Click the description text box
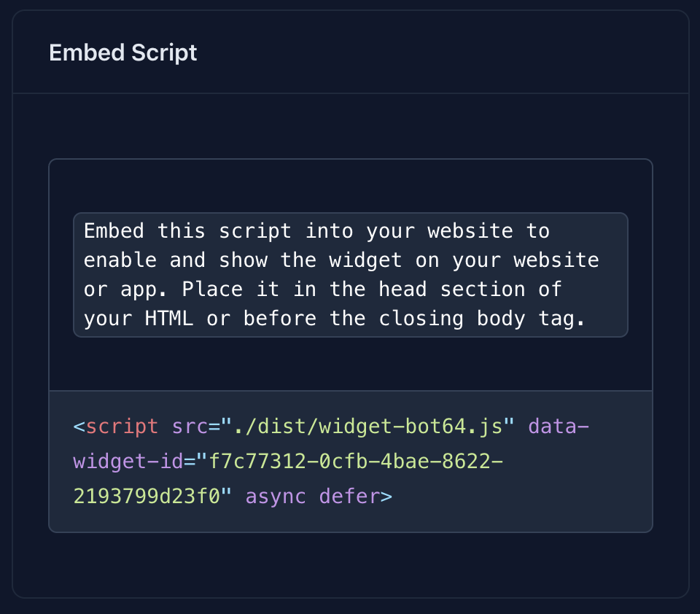This screenshot has width=700, height=614. point(350,274)
